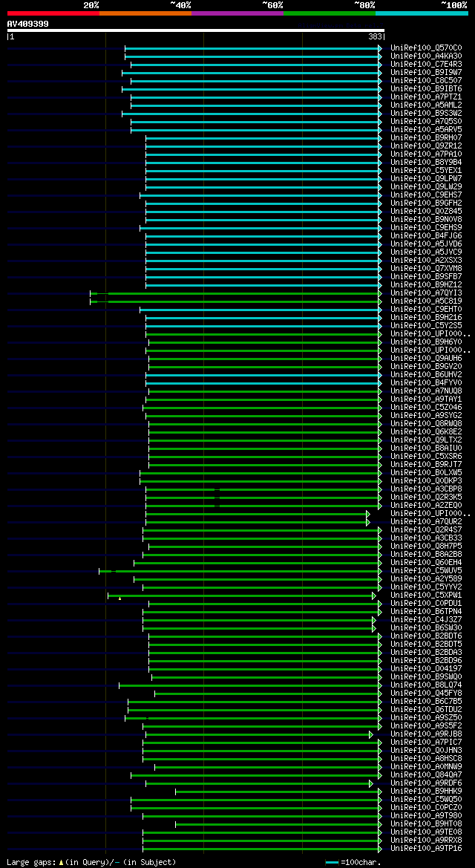Click the UniRef100_C8C507 label
475x868 pixels.
(426, 81)
